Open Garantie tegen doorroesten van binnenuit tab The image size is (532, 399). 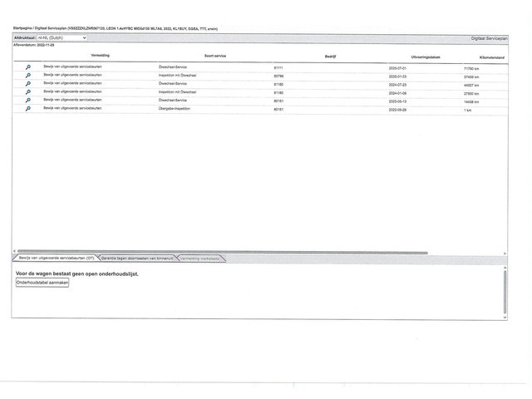(138, 259)
